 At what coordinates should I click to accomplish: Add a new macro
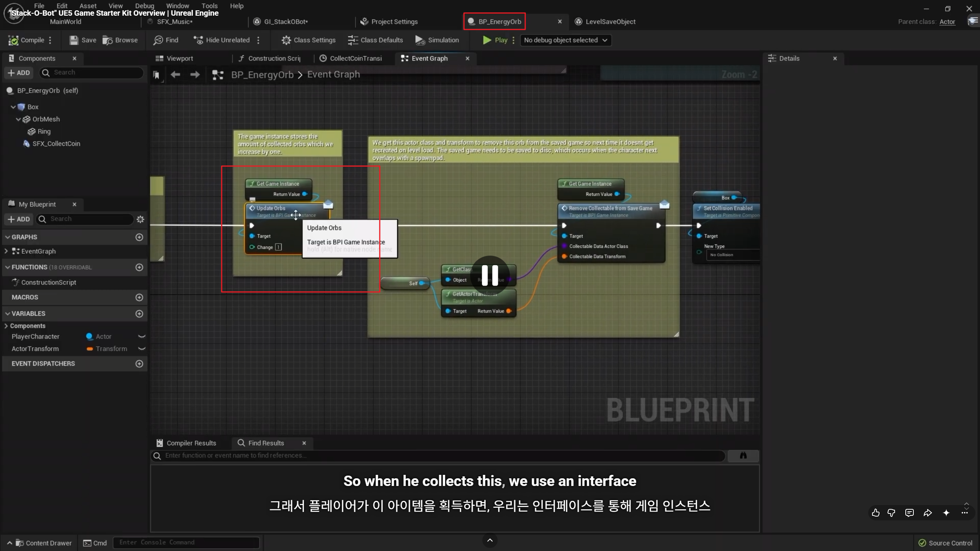coord(139,297)
